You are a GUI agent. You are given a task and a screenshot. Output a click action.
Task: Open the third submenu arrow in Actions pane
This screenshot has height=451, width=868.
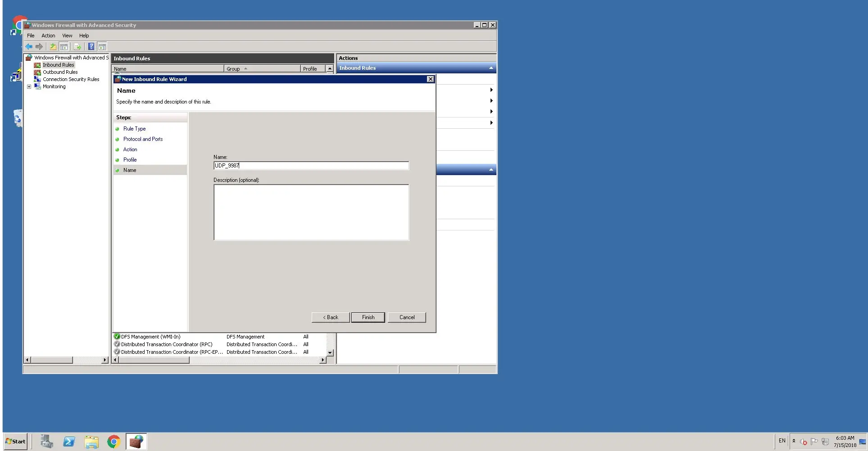[x=491, y=112]
